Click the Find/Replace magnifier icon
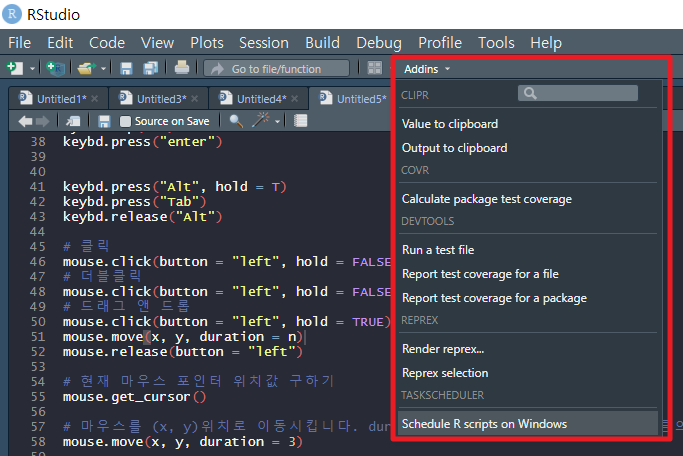This screenshot has height=456, width=683. pyautogui.click(x=236, y=121)
